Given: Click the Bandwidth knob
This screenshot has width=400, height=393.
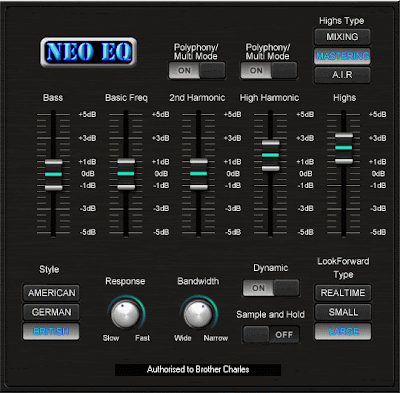Looking at the screenshot, I should [x=198, y=314].
